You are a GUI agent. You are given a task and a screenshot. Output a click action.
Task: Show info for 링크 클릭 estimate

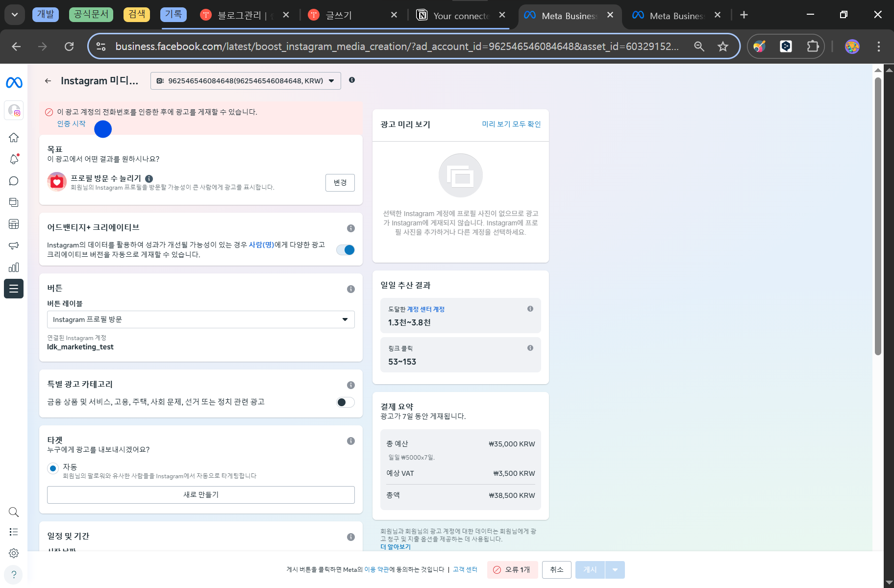[530, 348]
